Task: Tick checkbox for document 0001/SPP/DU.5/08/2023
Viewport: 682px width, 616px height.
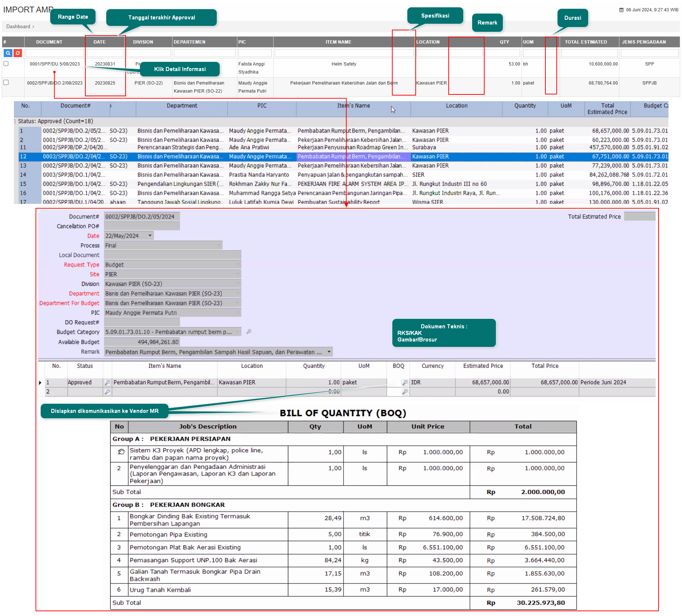Action: 6,64
